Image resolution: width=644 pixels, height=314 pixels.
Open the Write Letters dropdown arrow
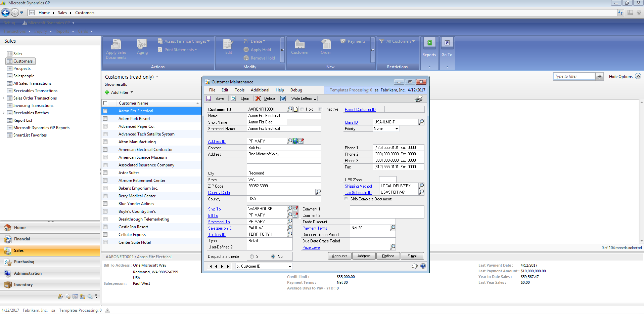click(315, 99)
